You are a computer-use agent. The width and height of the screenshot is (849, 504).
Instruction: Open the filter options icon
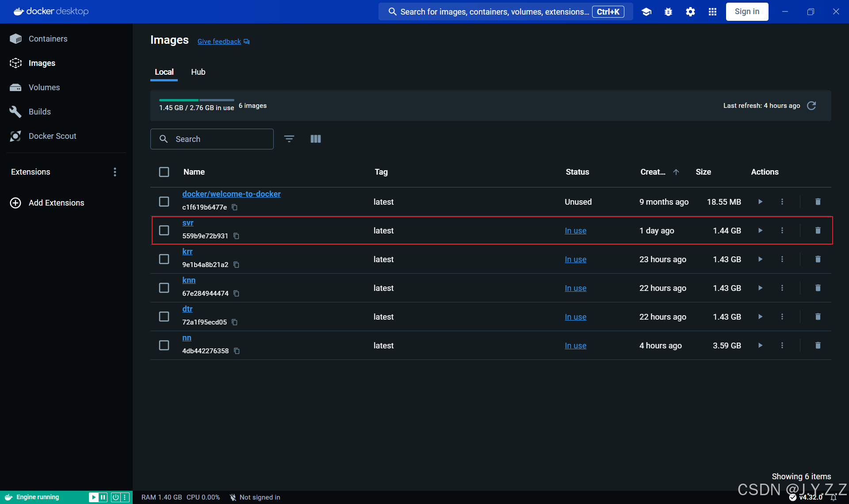point(289,139)
